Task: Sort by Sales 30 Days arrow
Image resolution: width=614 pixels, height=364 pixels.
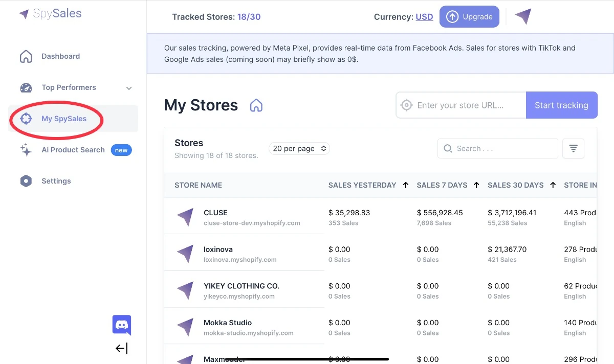Action: click(553, 185)
